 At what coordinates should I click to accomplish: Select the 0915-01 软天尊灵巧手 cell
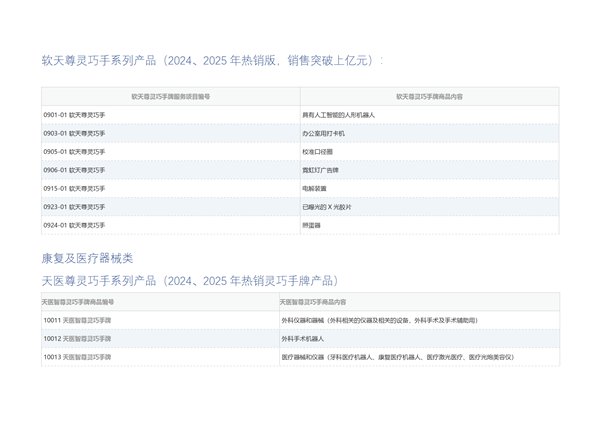click(x=75, y=188)
